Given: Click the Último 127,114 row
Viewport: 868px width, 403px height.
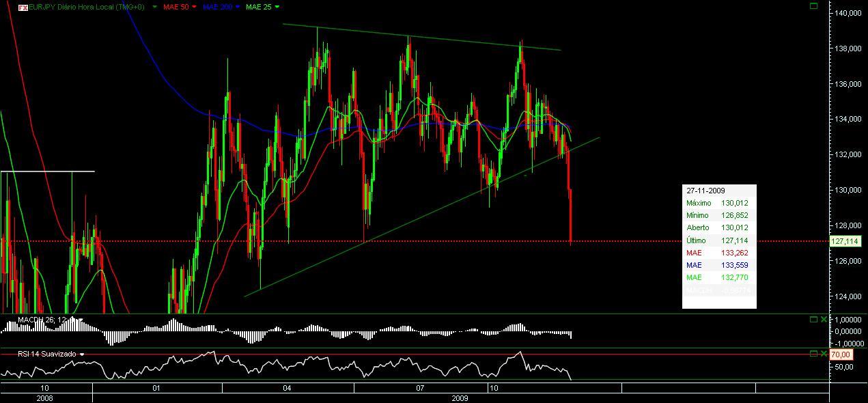Looking at the screenshot, I should click(719, 240).
